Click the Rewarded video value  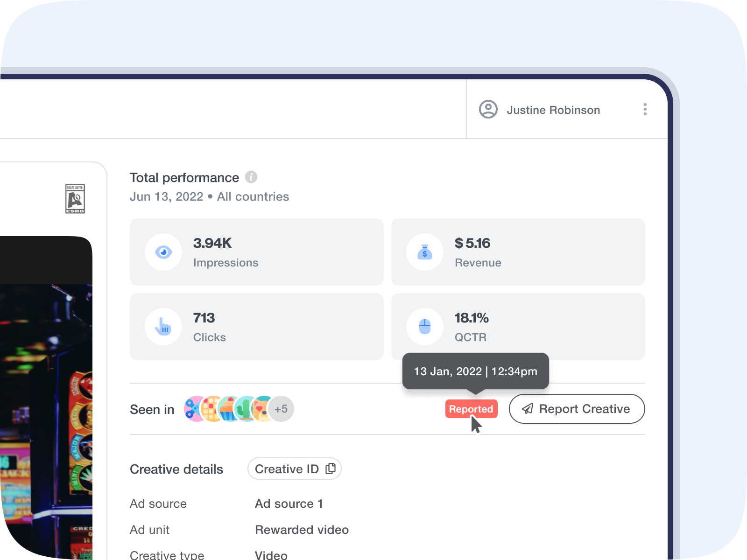pyautogui.click(x=302, y=530)
